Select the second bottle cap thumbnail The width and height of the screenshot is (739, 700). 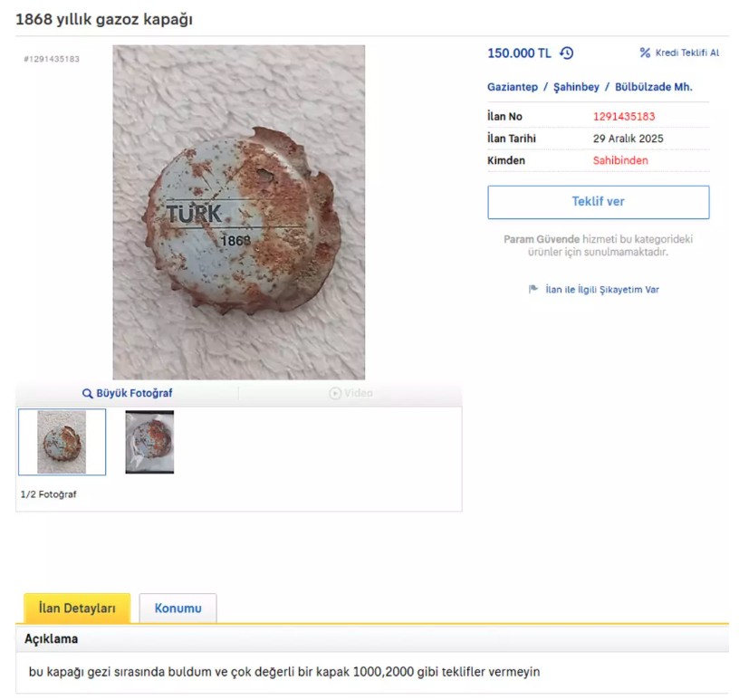click(x=149, y=442)
